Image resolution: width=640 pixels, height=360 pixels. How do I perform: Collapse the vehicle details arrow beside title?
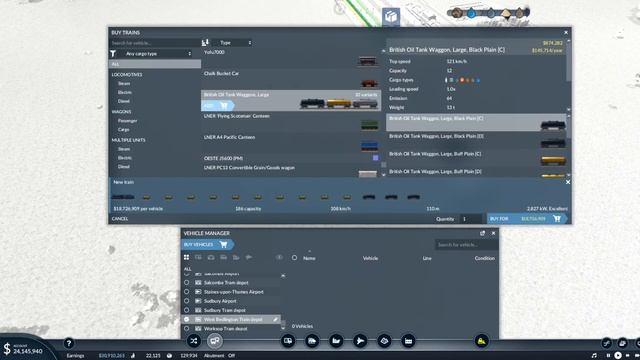tap(383, 51)
